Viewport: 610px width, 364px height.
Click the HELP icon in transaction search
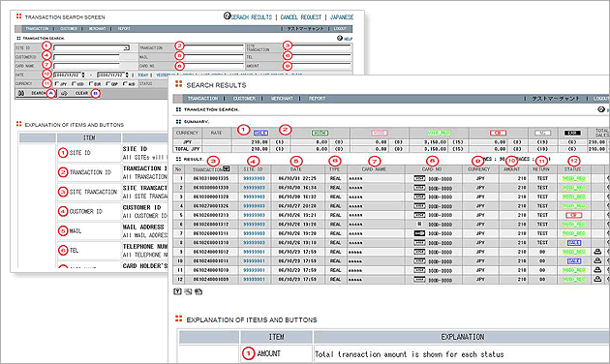pyautogui.click(x=340, y=38)
